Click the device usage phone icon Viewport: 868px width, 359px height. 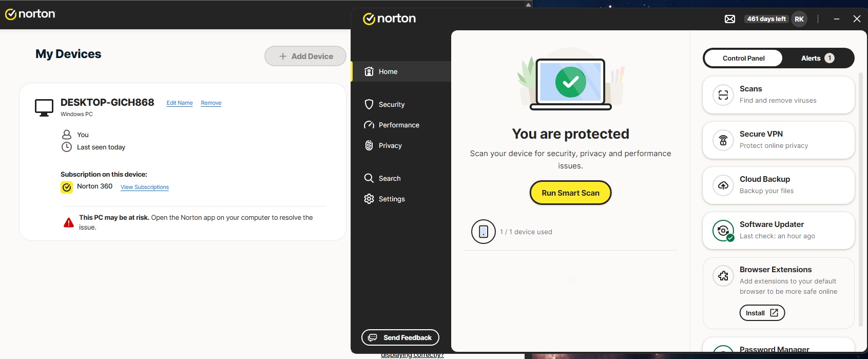(x=483, y=232)
